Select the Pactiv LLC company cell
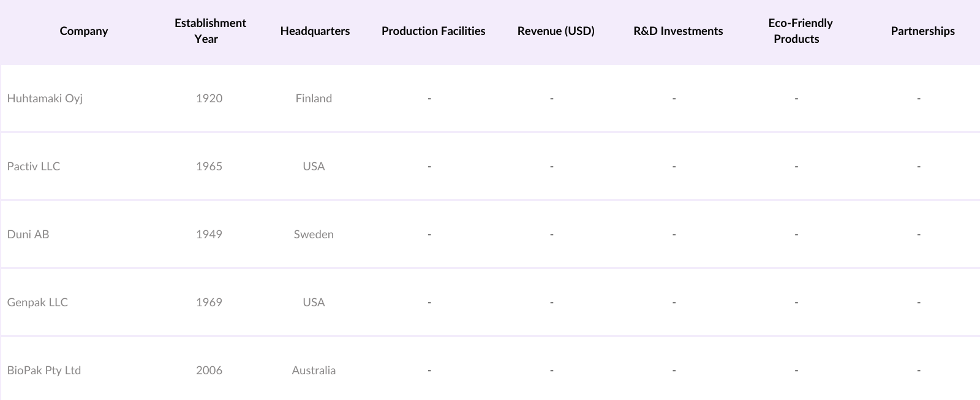 pos(34,167)
